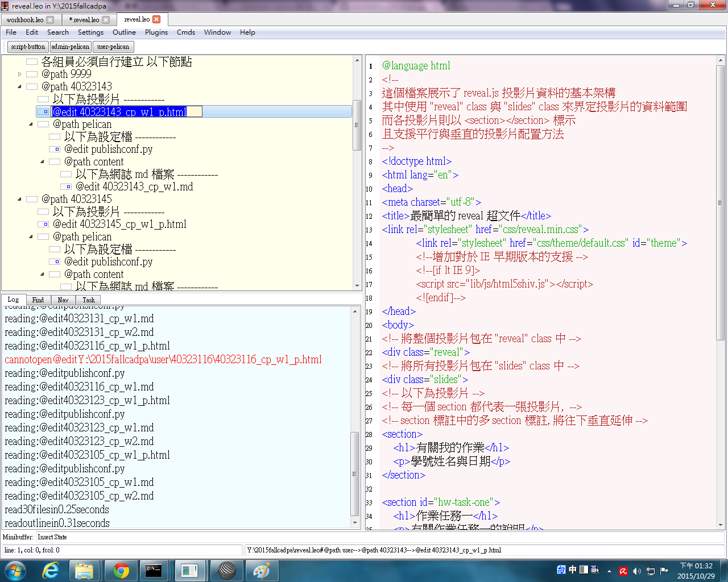This screenshot has width=728, height=582.
Task: Collapse the @path 40323143 node
Action: (x=20, y=86)
